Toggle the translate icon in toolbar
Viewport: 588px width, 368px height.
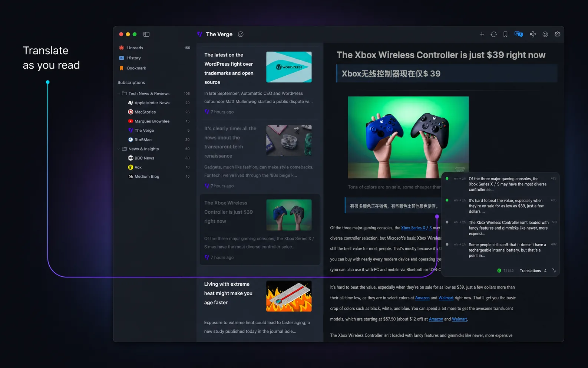519,34
